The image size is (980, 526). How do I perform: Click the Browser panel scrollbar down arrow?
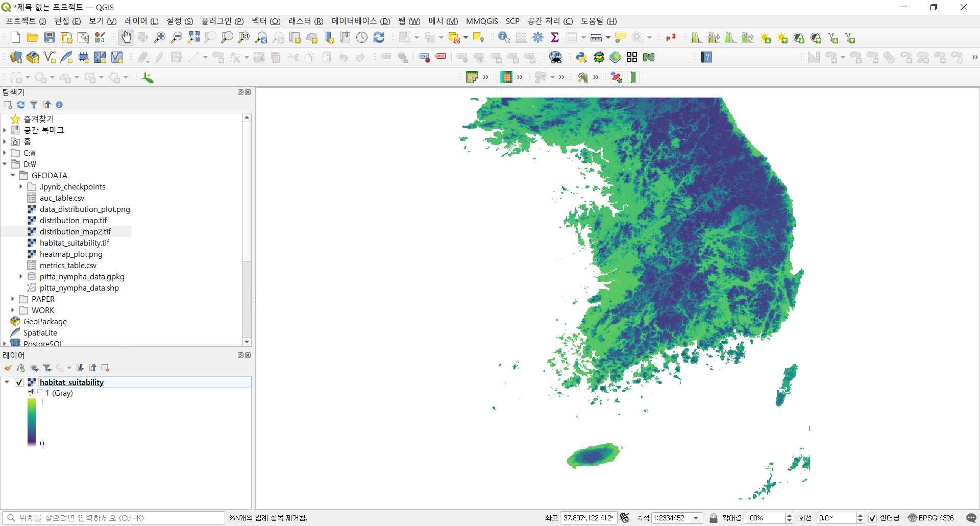(247, 342)
